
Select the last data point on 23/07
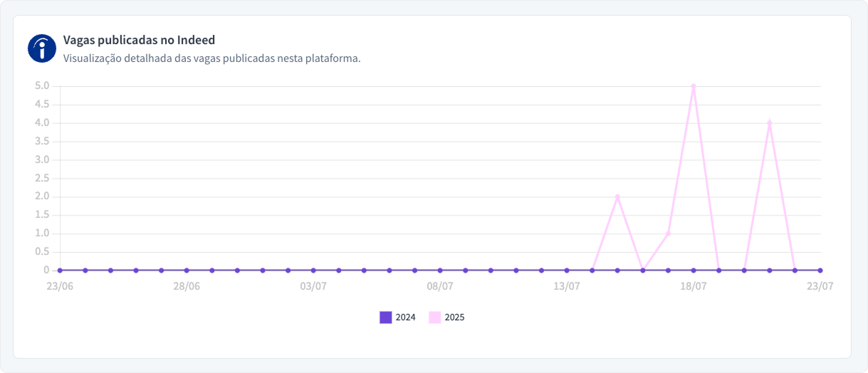[x=820, y=270]
